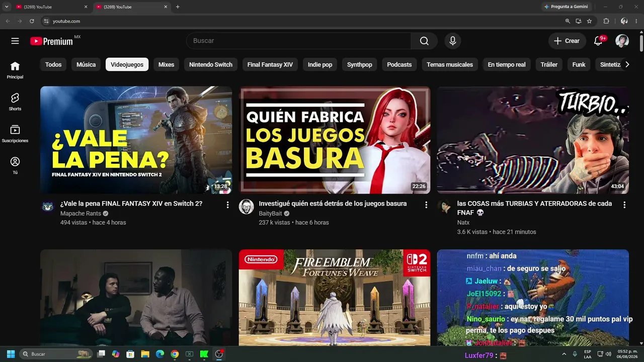Open Natx channel avatar
Image resolution: width=644 pixels, height=362 pixels.
point(444,207)
